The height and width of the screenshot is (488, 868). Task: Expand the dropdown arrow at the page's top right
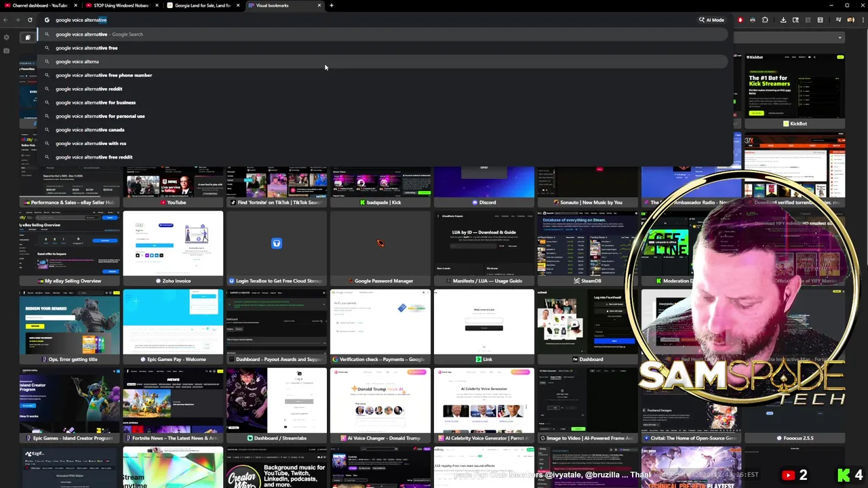[840, 38]
